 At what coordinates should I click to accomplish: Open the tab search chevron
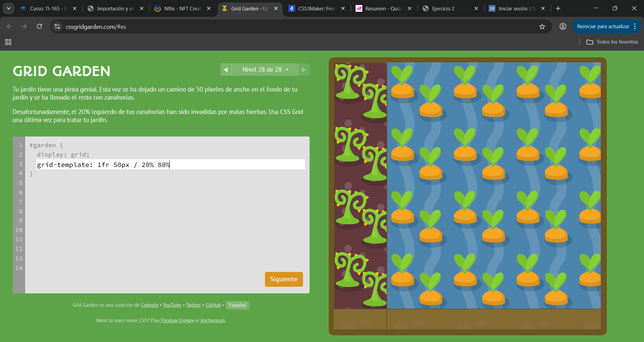[x=8, y=8]
